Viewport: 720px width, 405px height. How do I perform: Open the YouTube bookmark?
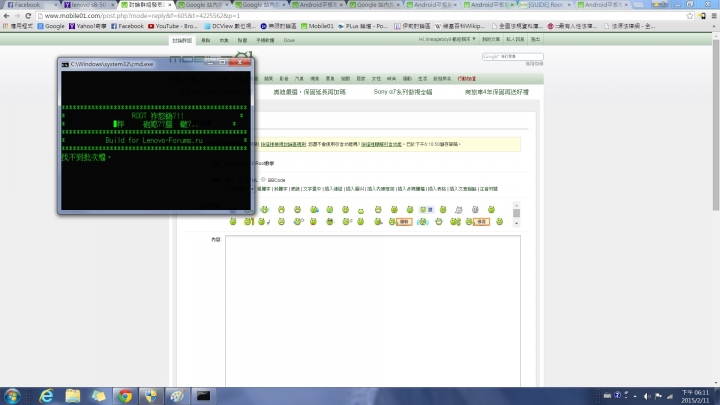click(173, 26)
